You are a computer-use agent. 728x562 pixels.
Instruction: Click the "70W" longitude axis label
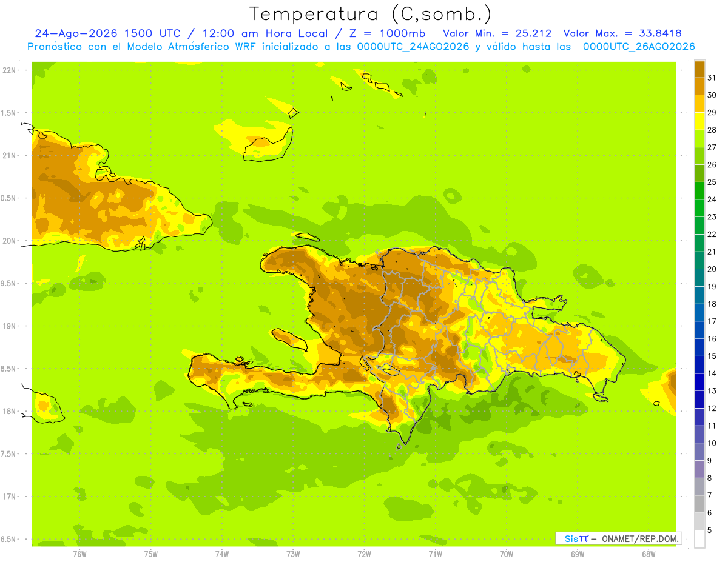[507, 554]
